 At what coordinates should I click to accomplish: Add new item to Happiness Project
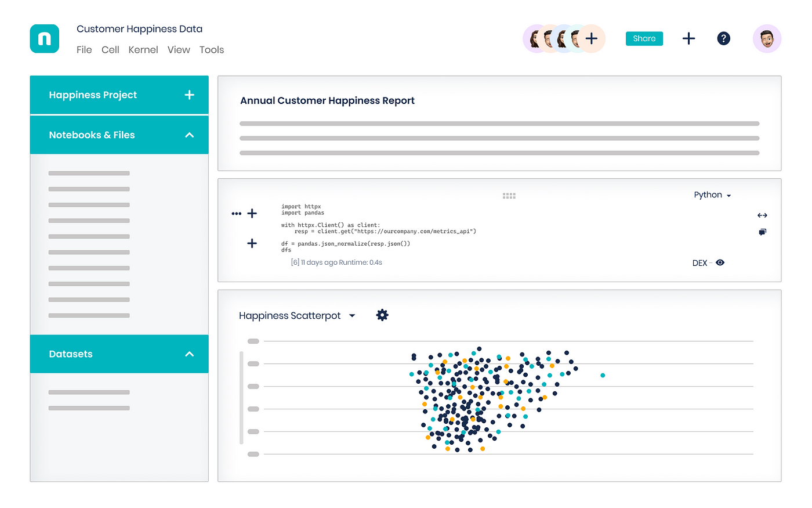click(189, 95)
